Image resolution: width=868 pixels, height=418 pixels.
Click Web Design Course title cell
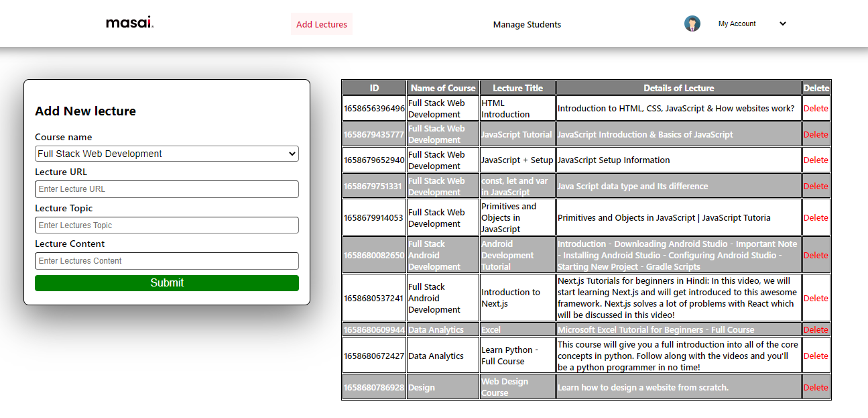[517, 388]
